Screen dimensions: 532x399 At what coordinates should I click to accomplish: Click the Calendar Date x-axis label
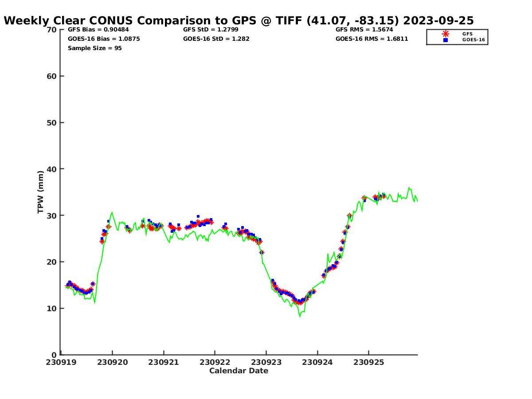click(239, 371)
